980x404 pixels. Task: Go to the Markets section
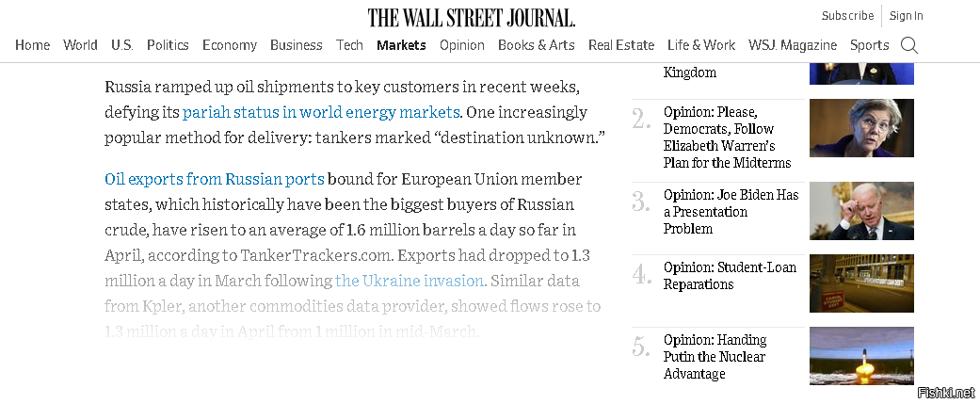tap(401, 45)
